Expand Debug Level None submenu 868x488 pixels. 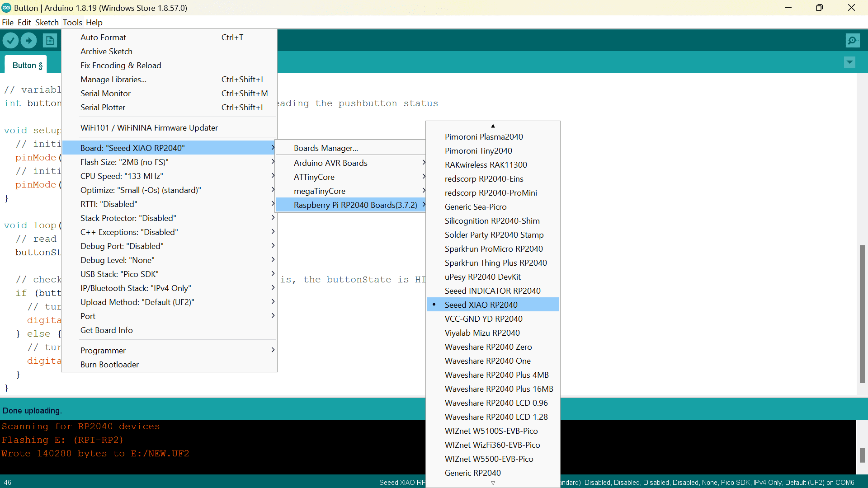[x=169, y=260]
